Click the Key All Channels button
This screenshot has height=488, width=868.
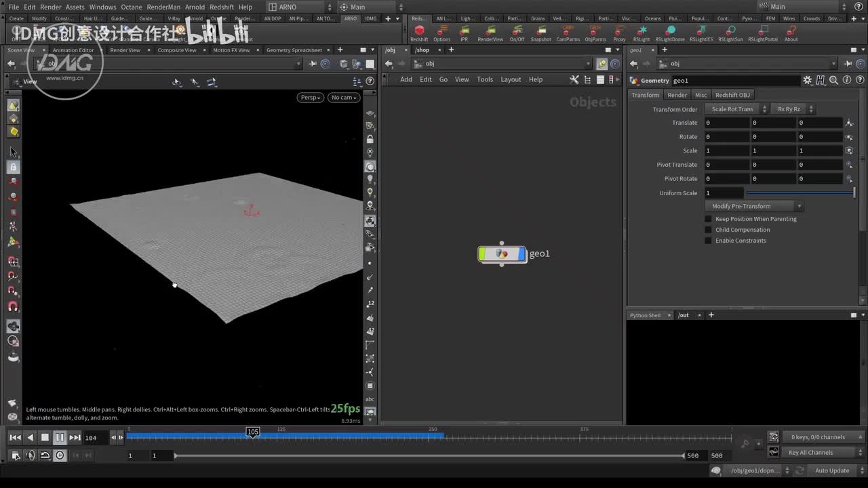(x=810, y=452)
